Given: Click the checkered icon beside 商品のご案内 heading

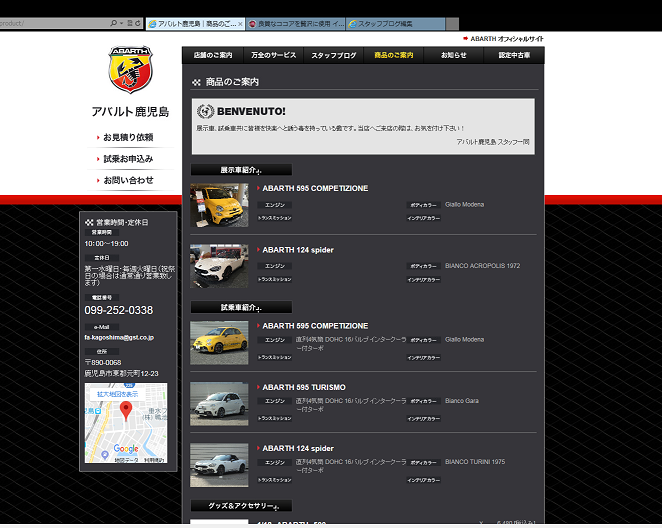Looking at the screenshot, I should pyautogui.click(x=196, y=82).
